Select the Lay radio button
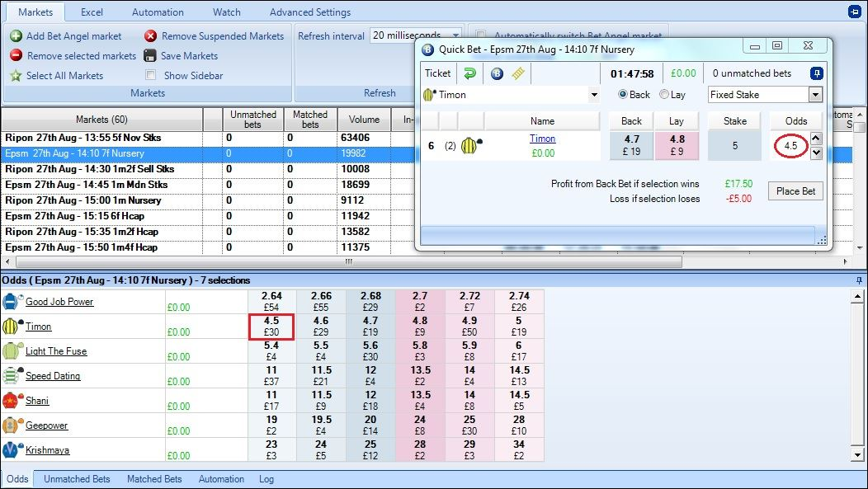The height and width of the screenshot is (489, 868). (664, 95)
